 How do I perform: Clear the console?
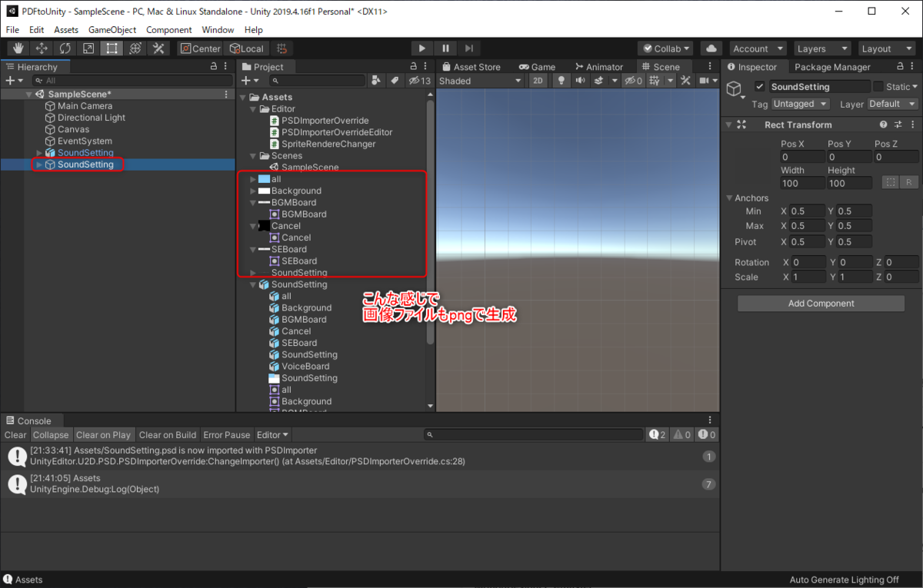pyautogui.click(x=15, y=435)
